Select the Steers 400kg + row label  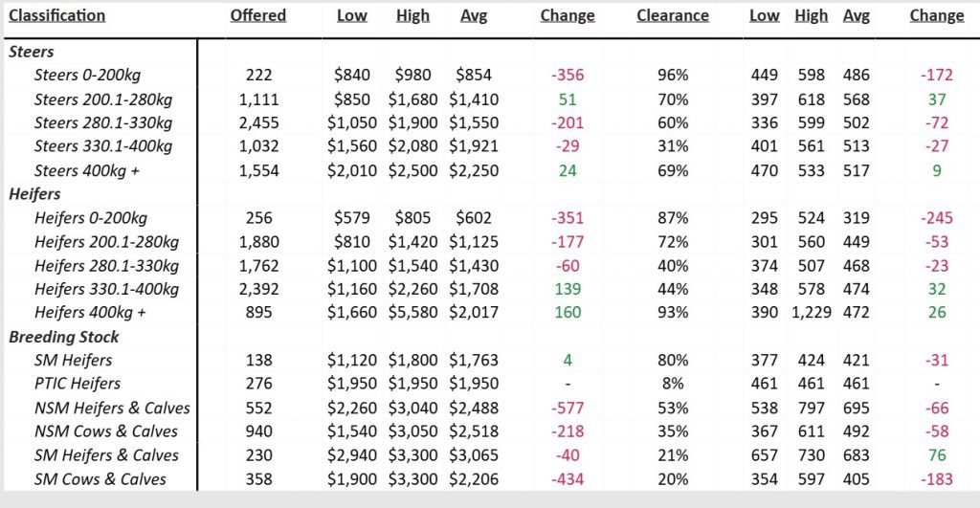[88, 170]
